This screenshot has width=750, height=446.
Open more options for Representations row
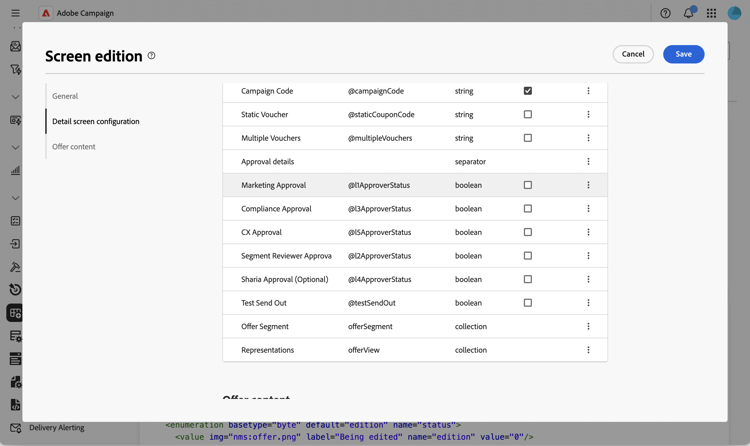click(x=588, y=350)
